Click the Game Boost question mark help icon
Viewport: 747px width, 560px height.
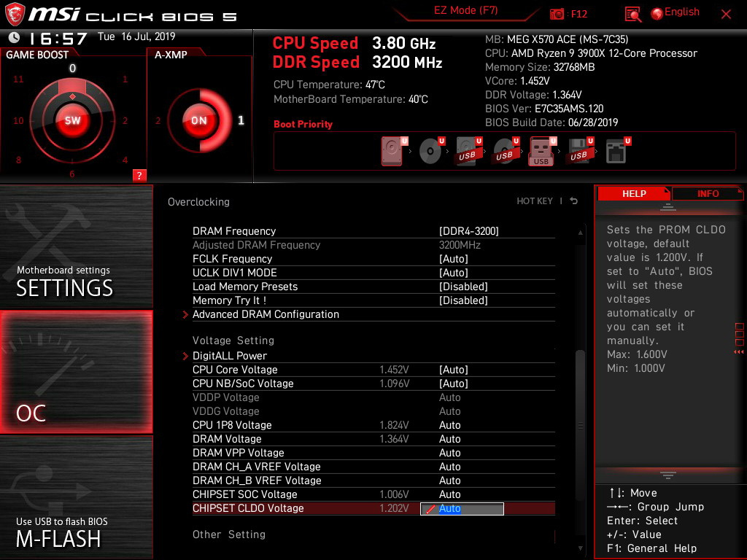(x=139, y=175)
